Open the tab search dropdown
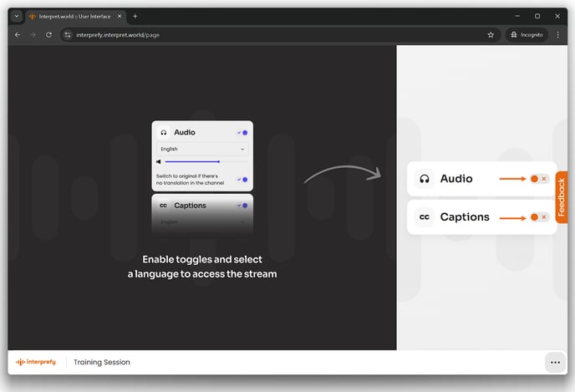The width and height of the screenshot is (575, 392). click(17, 16)
